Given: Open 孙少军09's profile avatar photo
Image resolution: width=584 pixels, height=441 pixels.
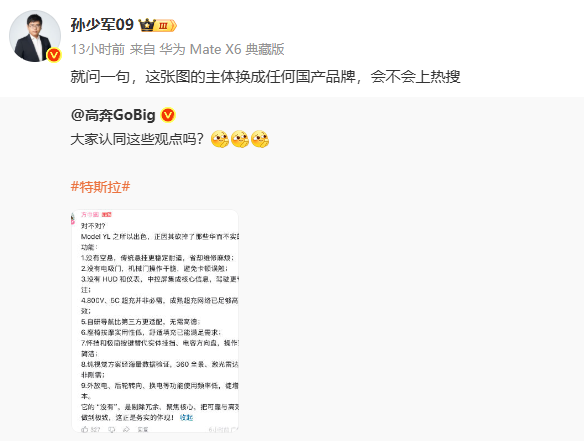Looking at the screenshot, I should point(35,36).
